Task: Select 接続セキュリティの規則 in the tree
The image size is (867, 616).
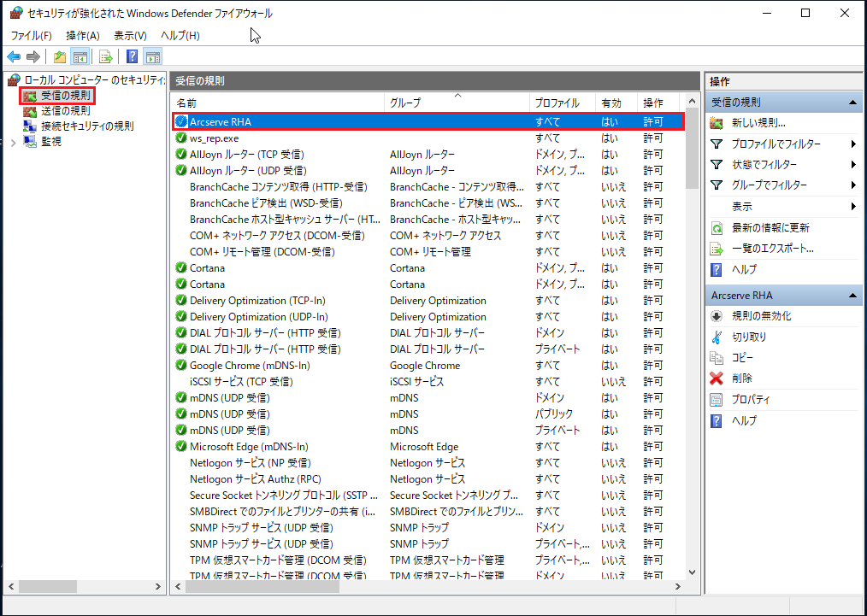Action: (86, 126)
